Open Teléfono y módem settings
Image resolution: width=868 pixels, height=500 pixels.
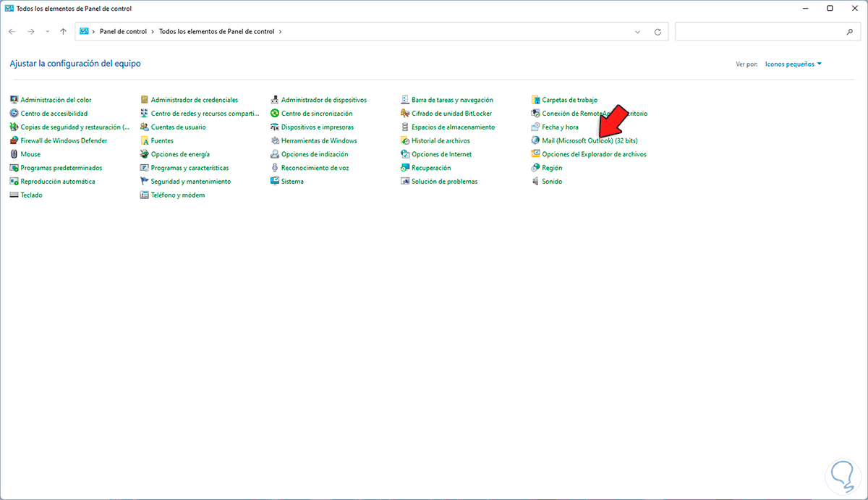click(x=177, y=195)
